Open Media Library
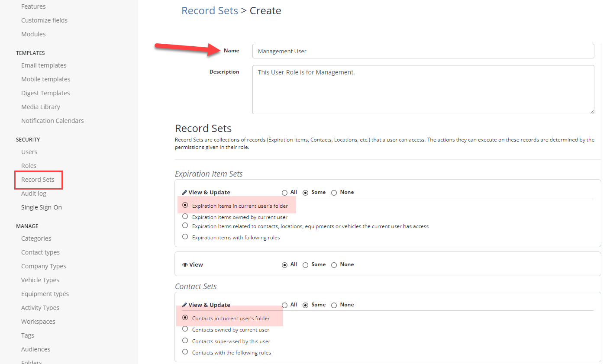The height and width of the screenshot is (364, 613). pyautogui.click(x=41, y=107)
